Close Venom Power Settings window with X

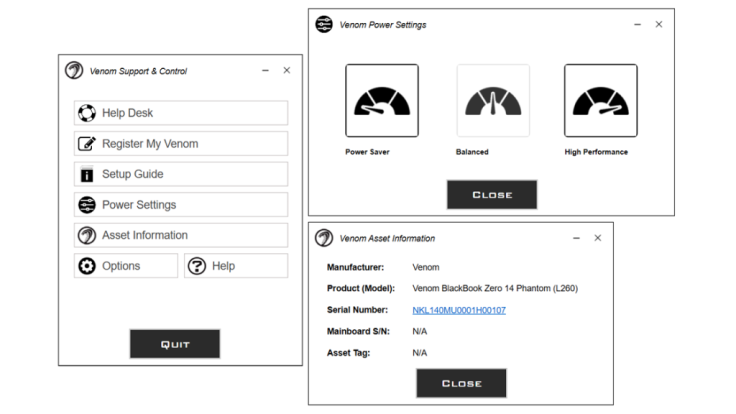659,24
